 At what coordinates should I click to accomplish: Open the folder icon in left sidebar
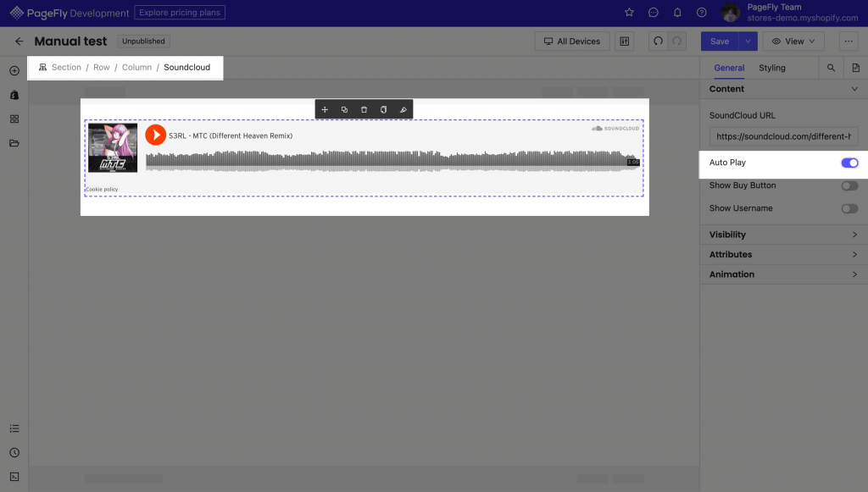(14, 143)
